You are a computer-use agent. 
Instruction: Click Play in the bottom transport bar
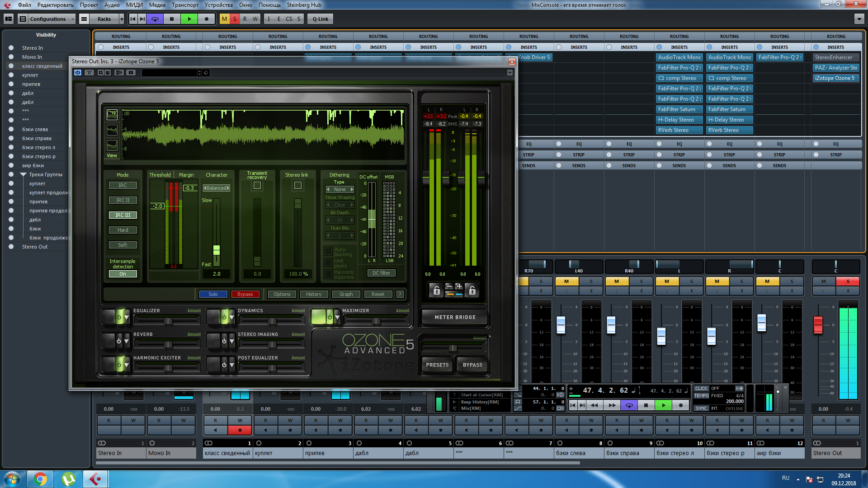(663, 405)
